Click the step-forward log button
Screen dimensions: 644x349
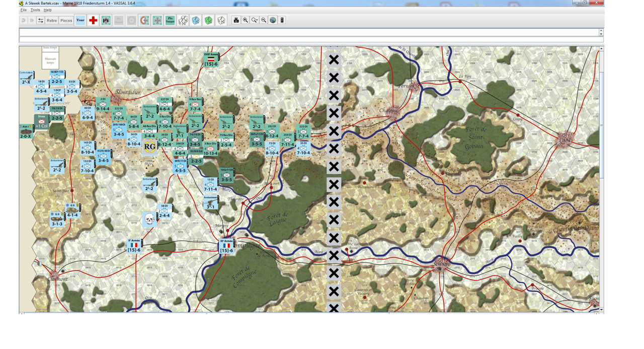click(x=32, y=20)
